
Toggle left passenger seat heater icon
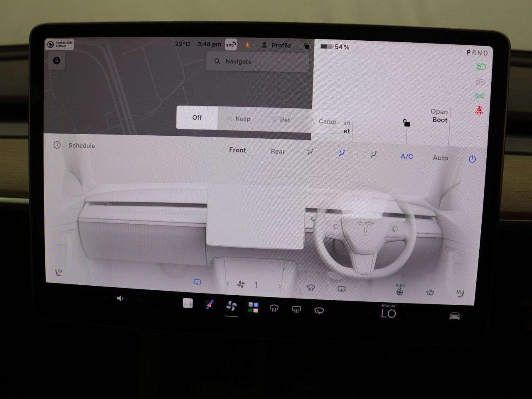click(x=59, y=273)
